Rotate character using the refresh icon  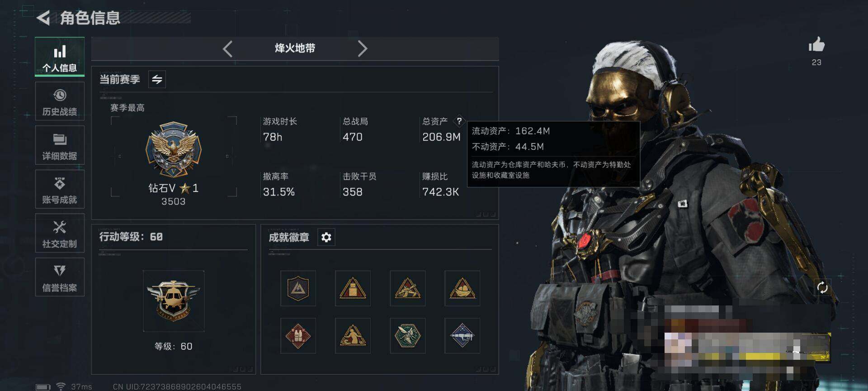pos(822,287)
